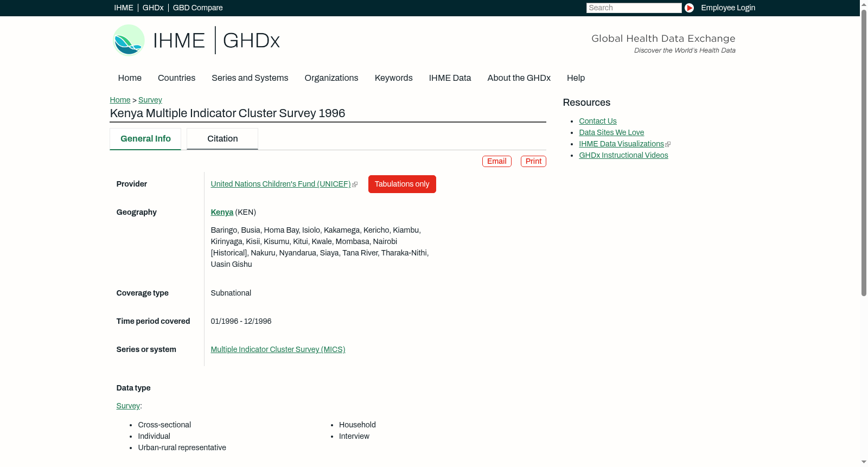Open the IHME link in top bar

tap(124, 8)
